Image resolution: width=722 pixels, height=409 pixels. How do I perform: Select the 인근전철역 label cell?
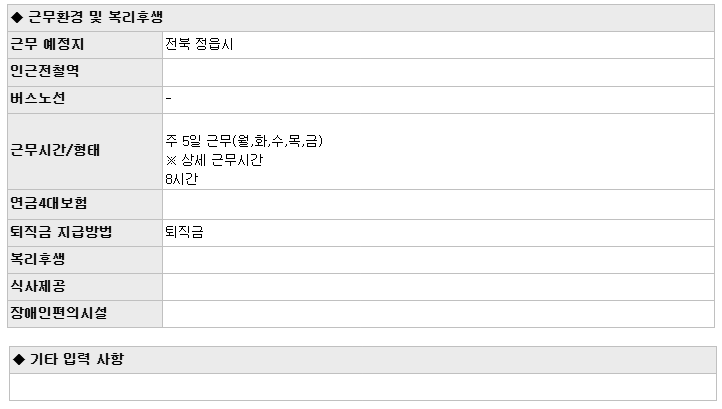pyautogui.click(x=85, y=72)
